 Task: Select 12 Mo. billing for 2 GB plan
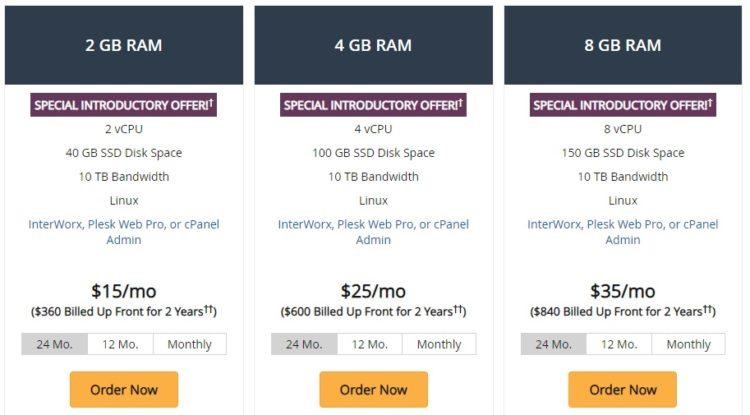[121, 344]
